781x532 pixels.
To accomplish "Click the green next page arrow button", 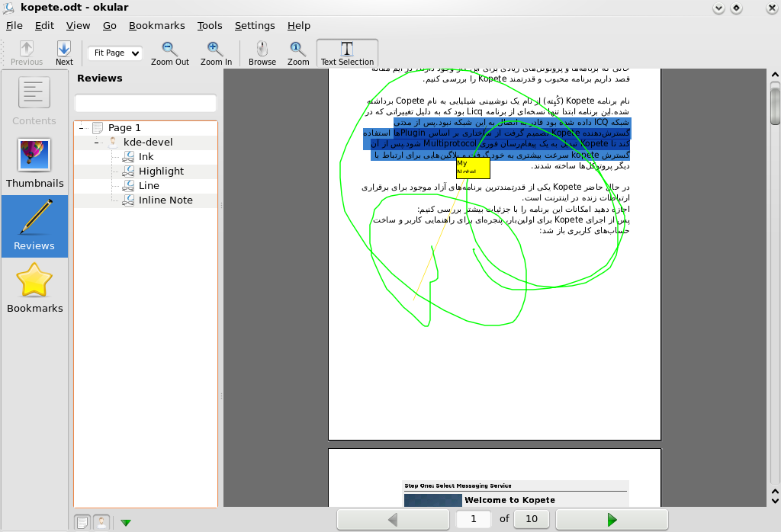I will click(x=612, y=520).
